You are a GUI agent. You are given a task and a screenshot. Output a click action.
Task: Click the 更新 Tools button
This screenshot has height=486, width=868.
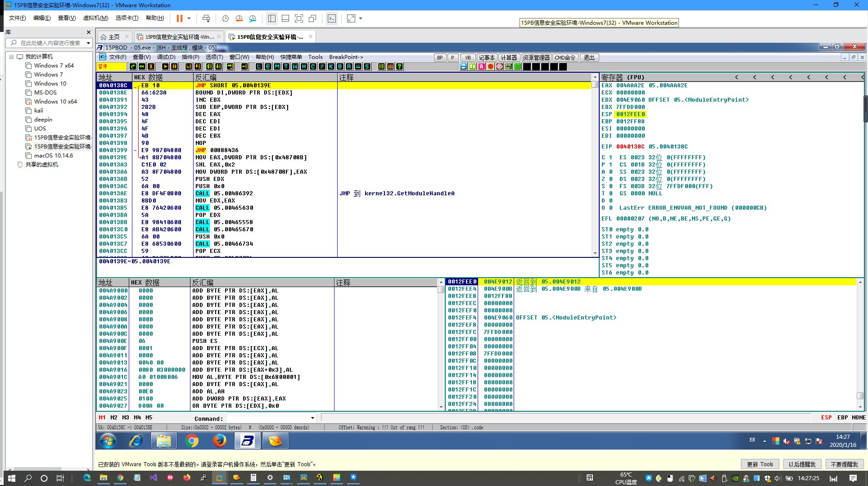click(760, 464)
